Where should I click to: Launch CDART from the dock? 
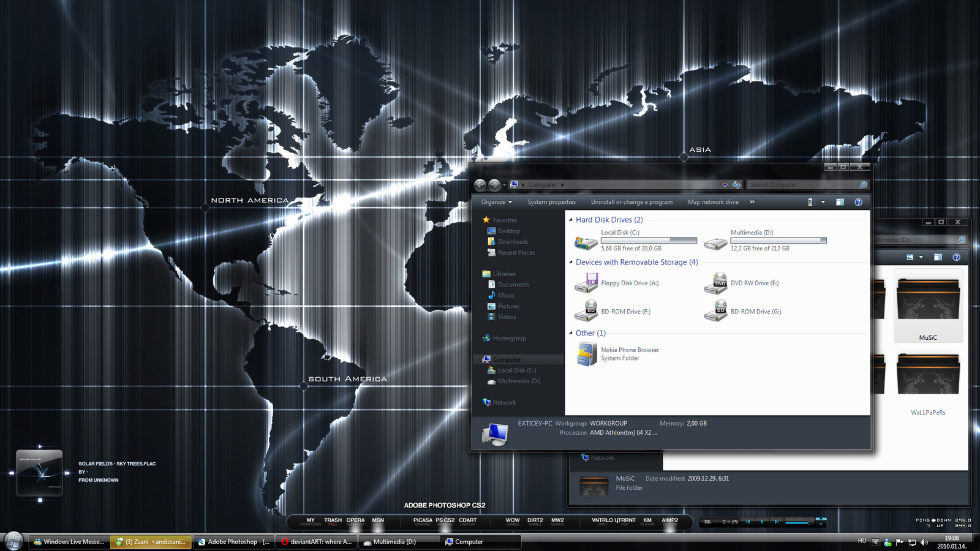click(468, 522)
